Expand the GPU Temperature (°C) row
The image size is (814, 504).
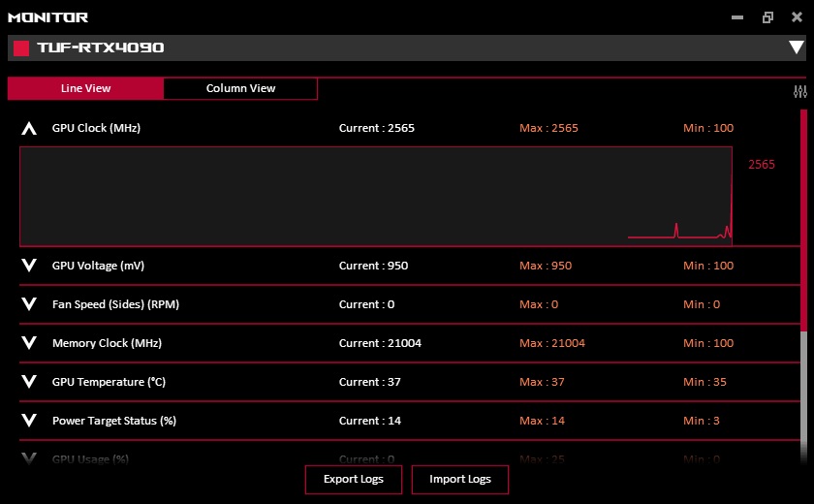29,382
